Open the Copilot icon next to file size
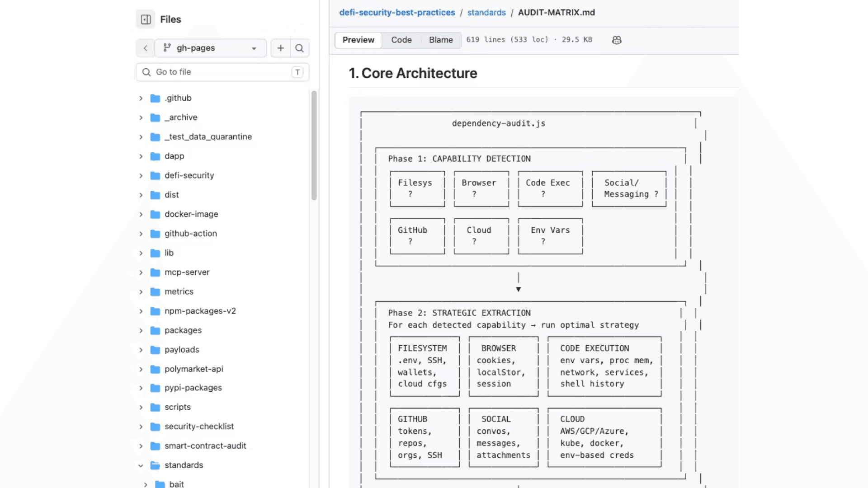 [617, 40]
